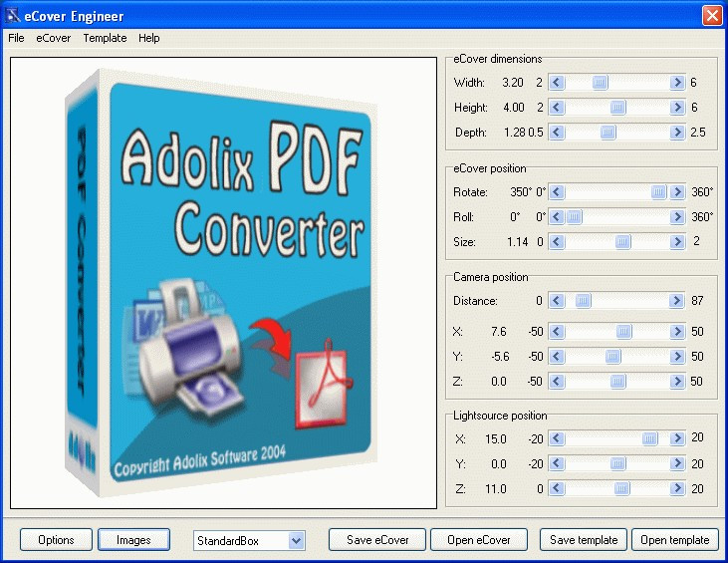Click the Open eCover button
Viewport: 728px width, 563px height.
479,540
